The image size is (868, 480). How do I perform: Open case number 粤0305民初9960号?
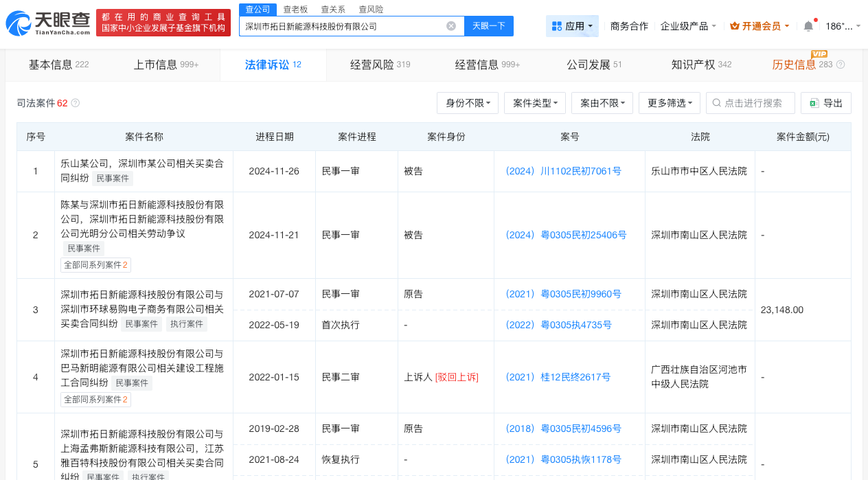[564, 294]
